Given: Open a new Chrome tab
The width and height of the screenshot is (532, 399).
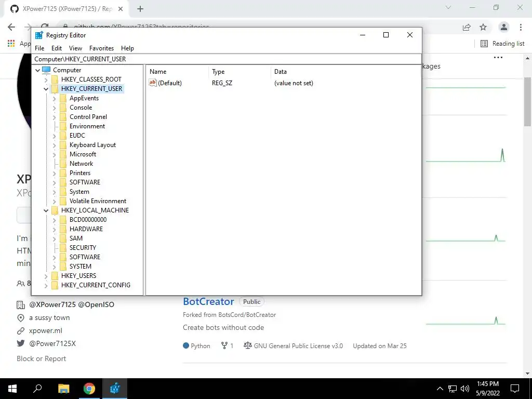Looking at the screenshot, I should tap(140, 9).
